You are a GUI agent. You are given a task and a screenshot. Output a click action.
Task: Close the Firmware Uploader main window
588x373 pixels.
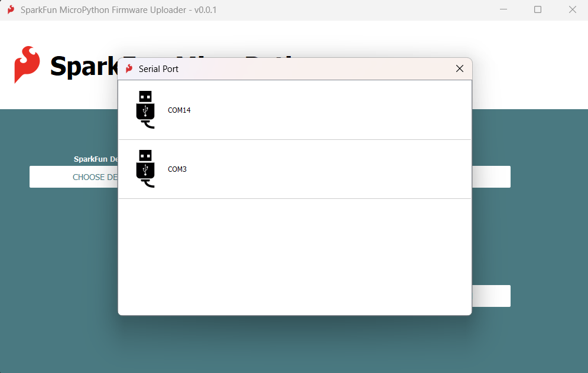click(572, 9)
